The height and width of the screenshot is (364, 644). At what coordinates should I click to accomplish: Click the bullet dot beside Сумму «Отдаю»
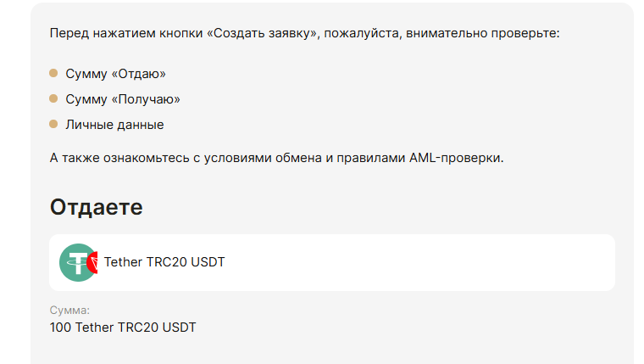click(x=53, y=74)
